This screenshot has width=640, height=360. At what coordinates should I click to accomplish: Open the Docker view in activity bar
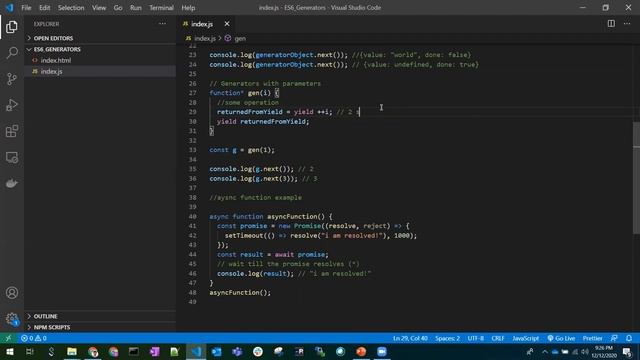point(12,183)
